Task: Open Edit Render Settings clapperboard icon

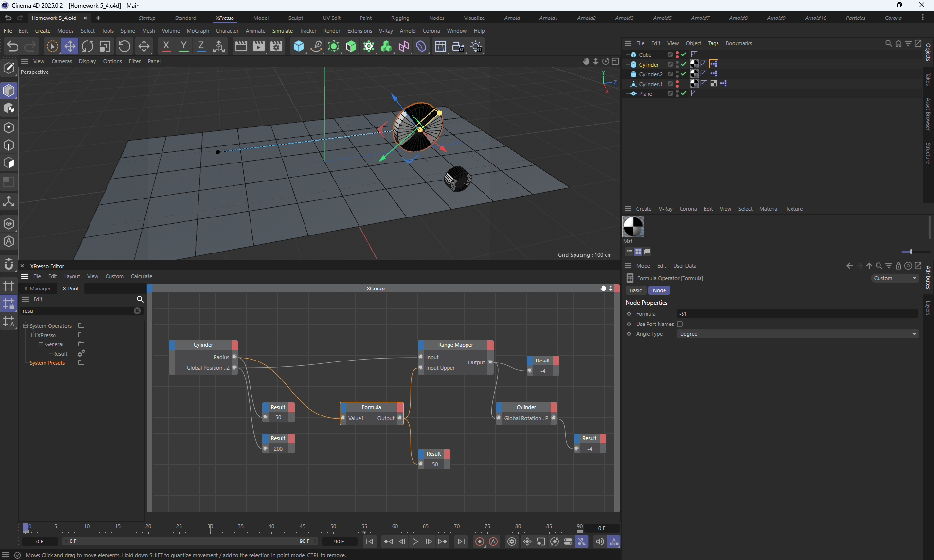Action: 276,46
